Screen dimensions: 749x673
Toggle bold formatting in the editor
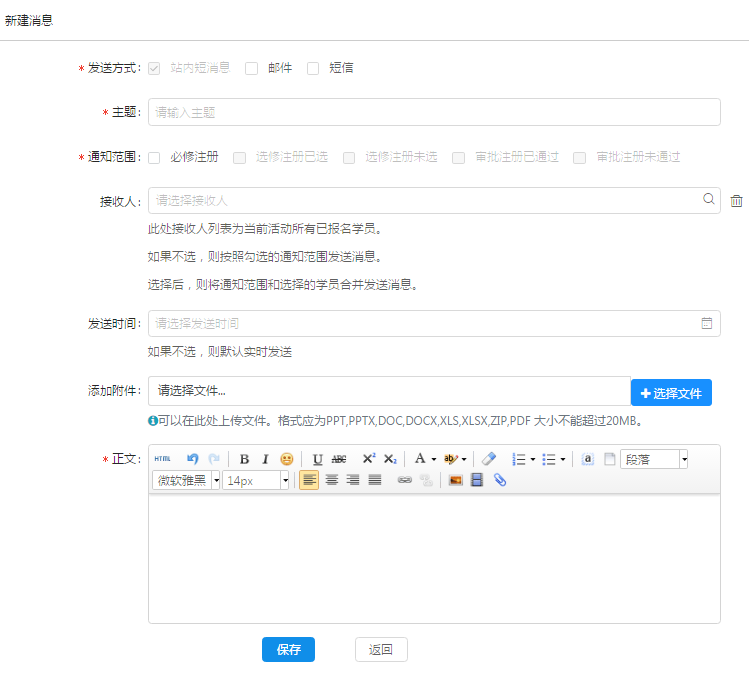(244, 459)
